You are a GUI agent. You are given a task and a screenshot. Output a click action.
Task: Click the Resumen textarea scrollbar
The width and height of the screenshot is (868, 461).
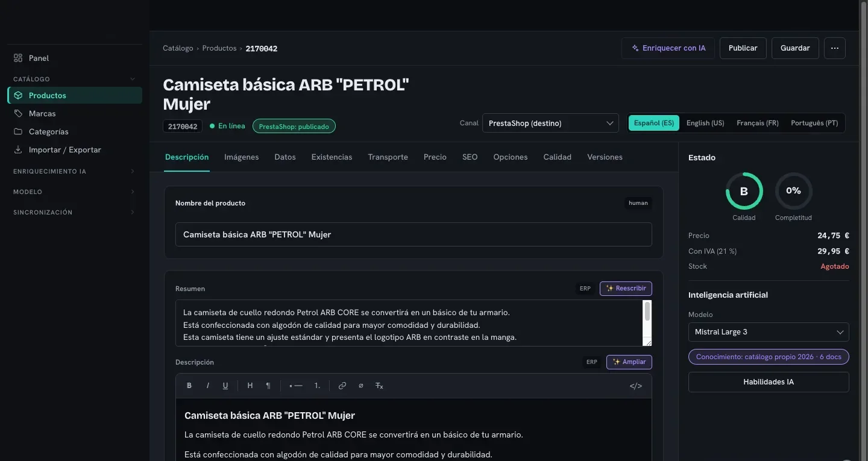click(x=647, y=312)
